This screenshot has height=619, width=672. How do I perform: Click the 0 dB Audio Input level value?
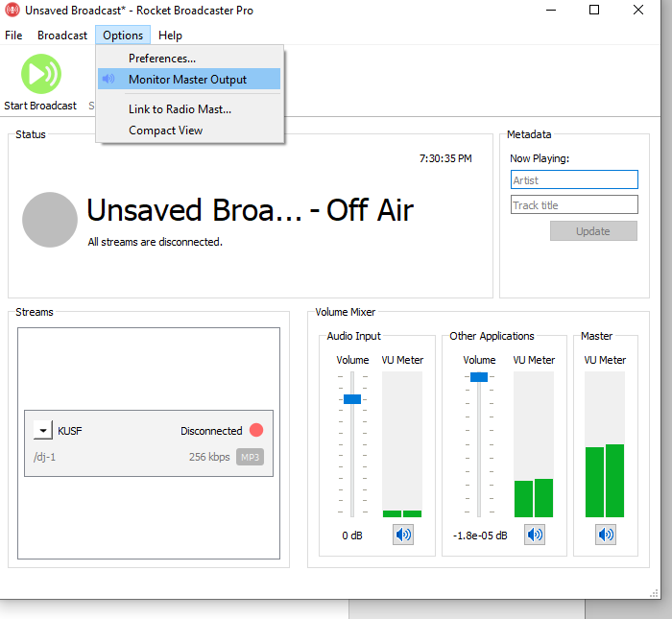click(352, 536)
